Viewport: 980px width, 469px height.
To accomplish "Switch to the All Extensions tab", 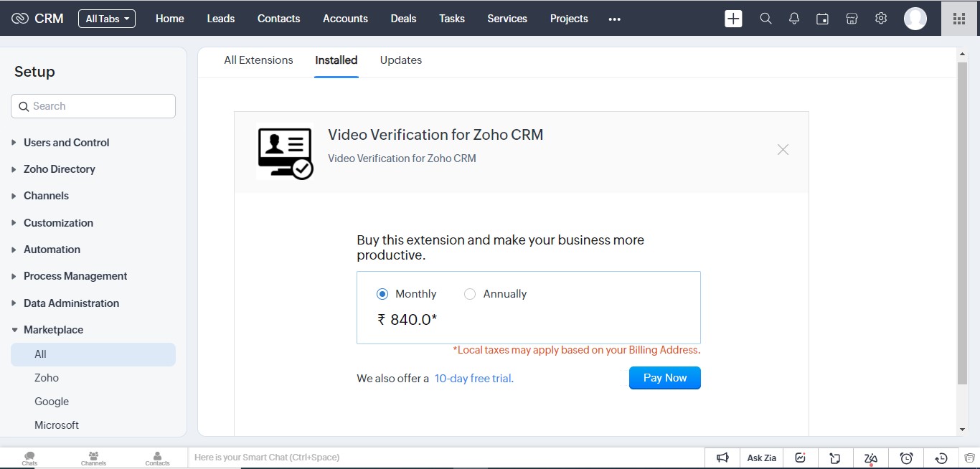I will click(258, 60).
